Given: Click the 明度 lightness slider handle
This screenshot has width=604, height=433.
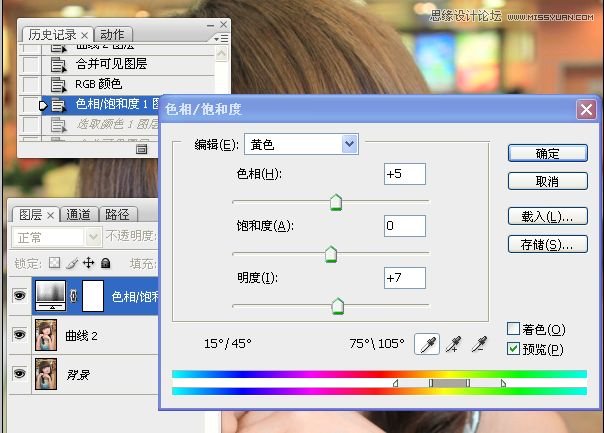Looking at the screenshot, I should pyautogui.click(x=338, y=306).
